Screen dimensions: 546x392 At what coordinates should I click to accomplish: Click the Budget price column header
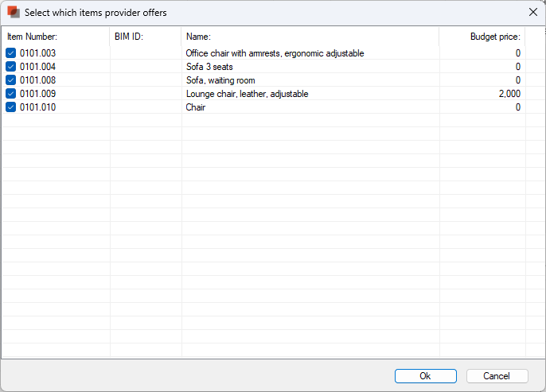[x=494, y=37]
